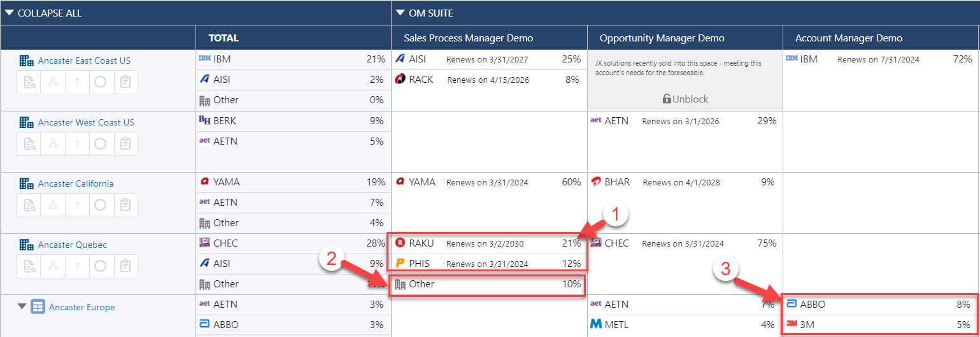
Task: Toggle circle status icon under Ancaster West Coast US
Action: [x=100, y=144]
